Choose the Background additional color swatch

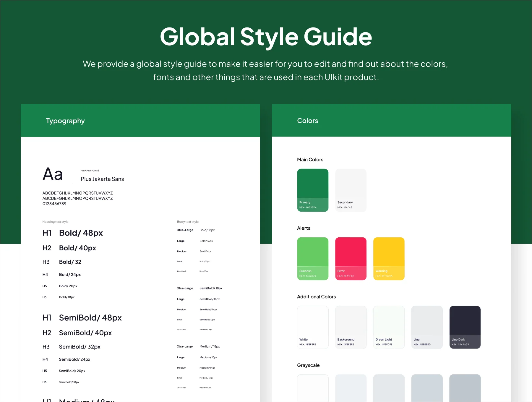tap(351, 327)
